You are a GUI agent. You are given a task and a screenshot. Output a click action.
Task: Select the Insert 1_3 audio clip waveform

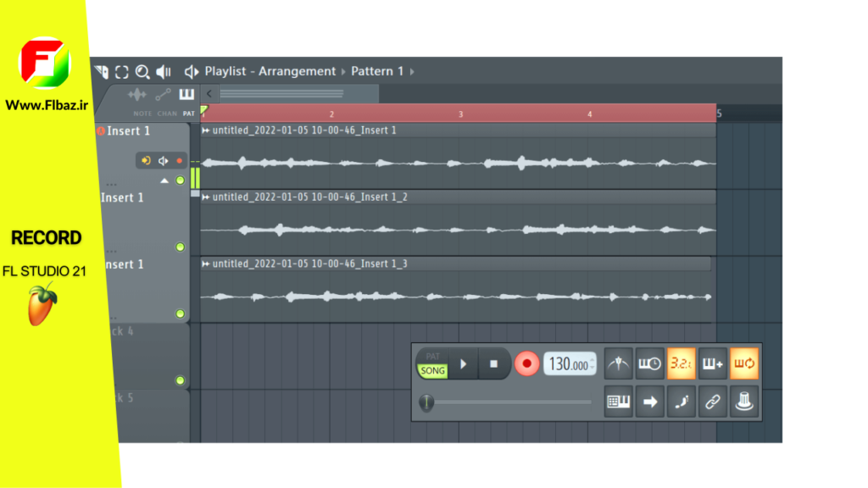(455, 297)
